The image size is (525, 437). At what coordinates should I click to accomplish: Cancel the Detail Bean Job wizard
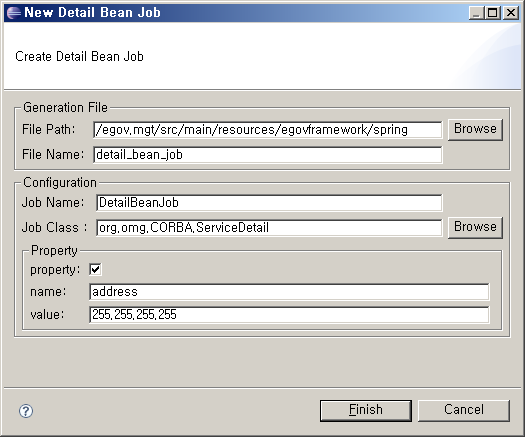coord(464,410)
